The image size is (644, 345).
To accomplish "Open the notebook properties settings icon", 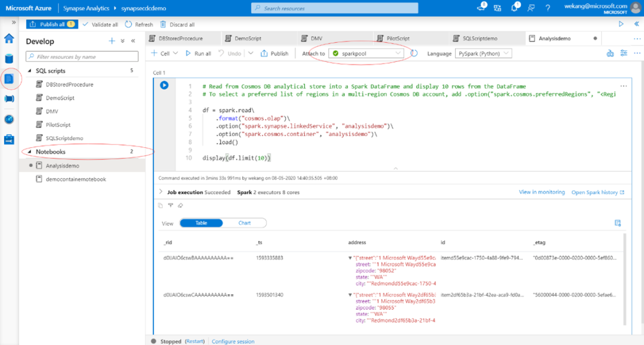I will pyautogui.click(x=624, y=54).
